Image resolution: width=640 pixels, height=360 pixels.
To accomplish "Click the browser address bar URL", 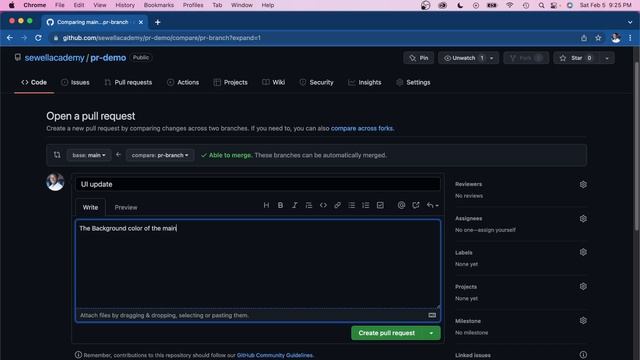I will 162,38.
